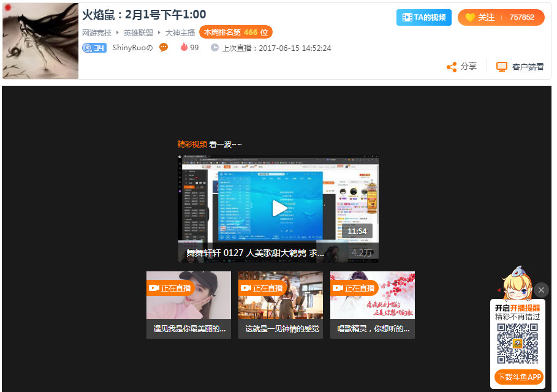Click the 客户端看 monitor icon
Screen dimensions: 557x392
tap(501, 66)
